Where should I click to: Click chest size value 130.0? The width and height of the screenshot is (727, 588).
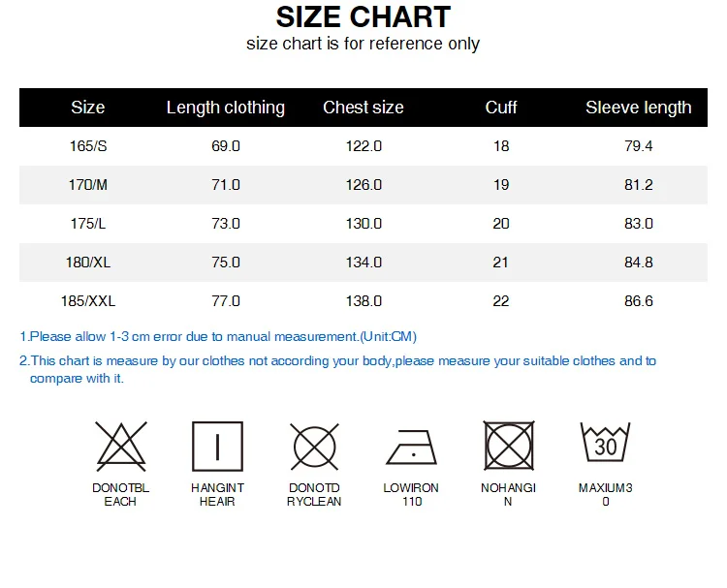[363, 224]
